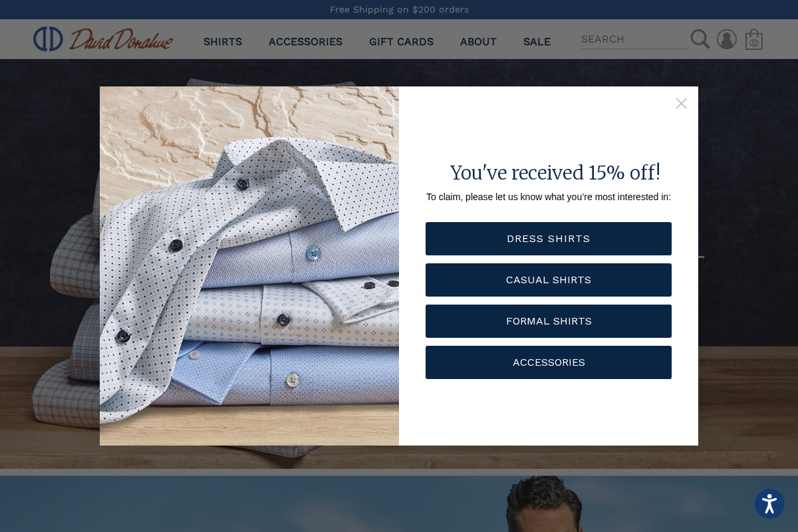Open the Accessories navigation menu
Image resolution: width=798 pixels, height=532 pixels.
[x=305, y=42]
